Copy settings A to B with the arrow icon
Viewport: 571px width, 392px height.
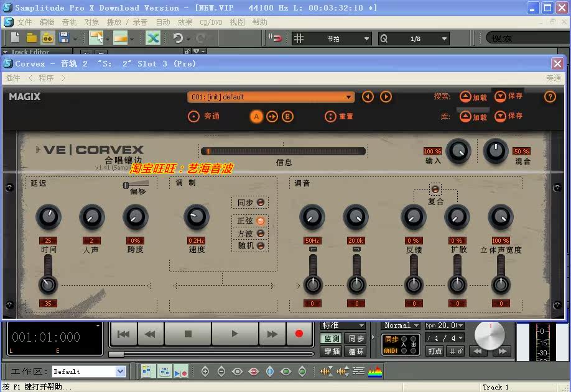(x=272, y=117)
